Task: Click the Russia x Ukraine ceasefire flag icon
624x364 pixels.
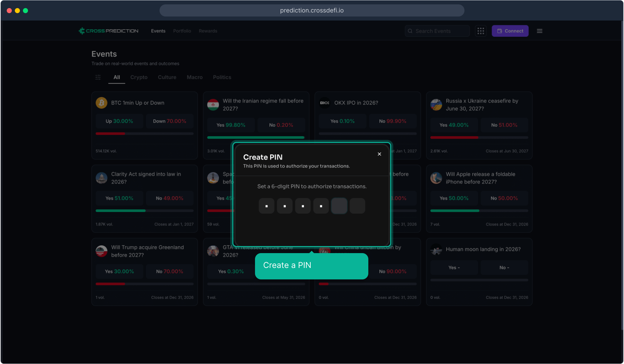Action: coord(436,105)
